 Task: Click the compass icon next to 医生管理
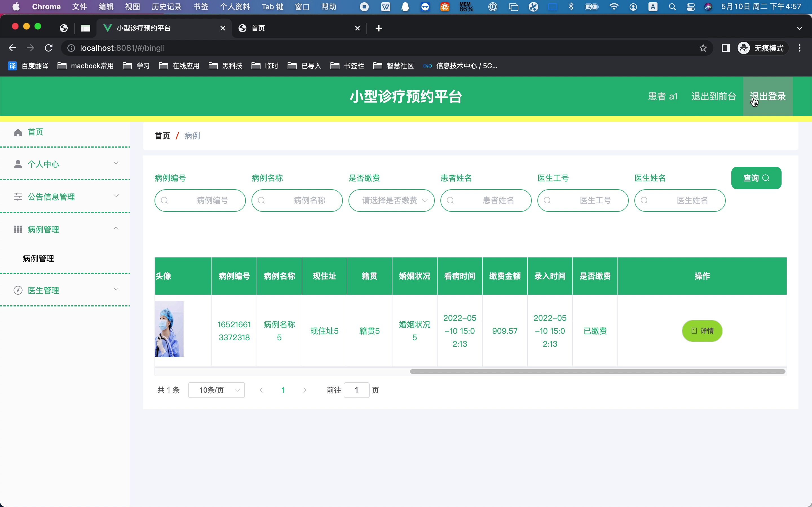[x=18, y=290]
